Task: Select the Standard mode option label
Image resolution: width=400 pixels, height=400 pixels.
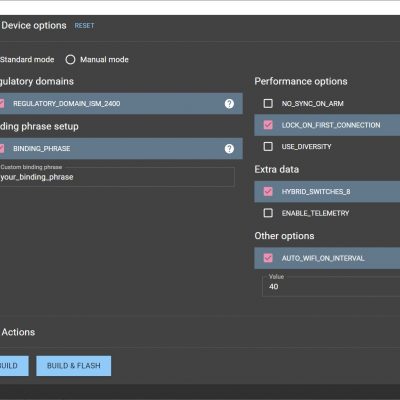Action: [27, 60]
